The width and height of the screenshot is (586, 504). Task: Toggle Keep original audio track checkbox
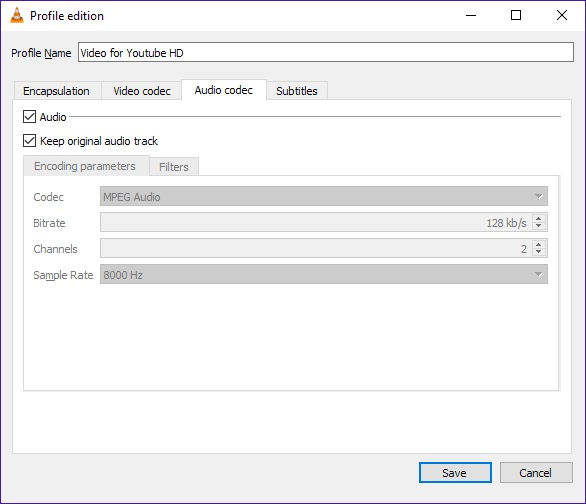(x=29, y=141)
